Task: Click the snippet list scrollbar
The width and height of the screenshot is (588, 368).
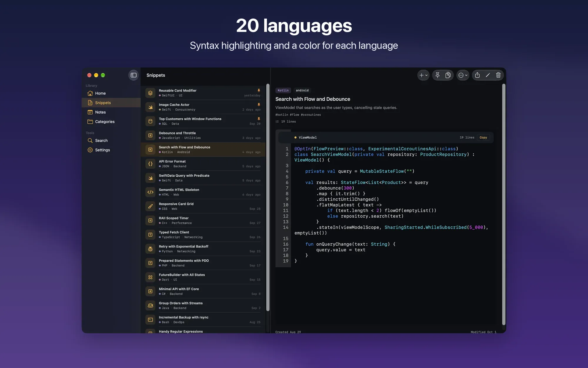Action: coord(268,197)
